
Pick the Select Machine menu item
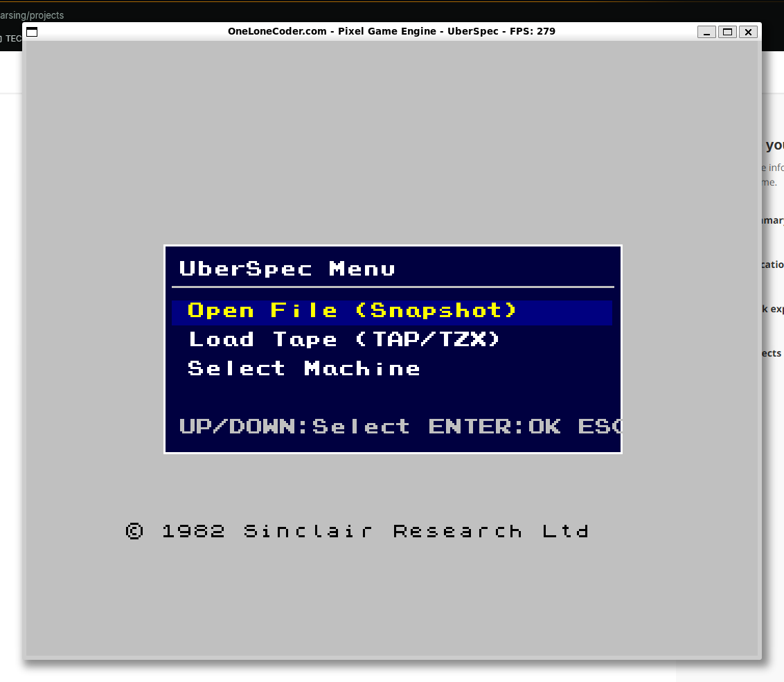(303, 369)
